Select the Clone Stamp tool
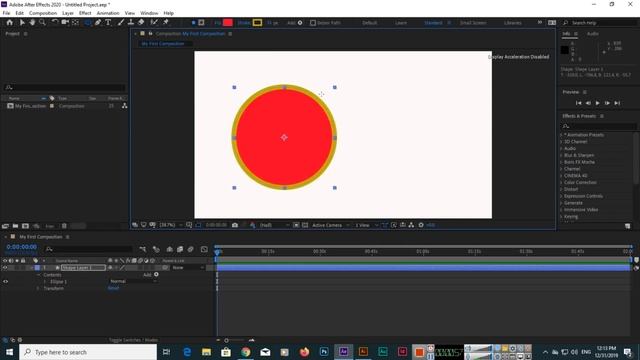Screen dimensions: 640x360 tap(131, 22)
